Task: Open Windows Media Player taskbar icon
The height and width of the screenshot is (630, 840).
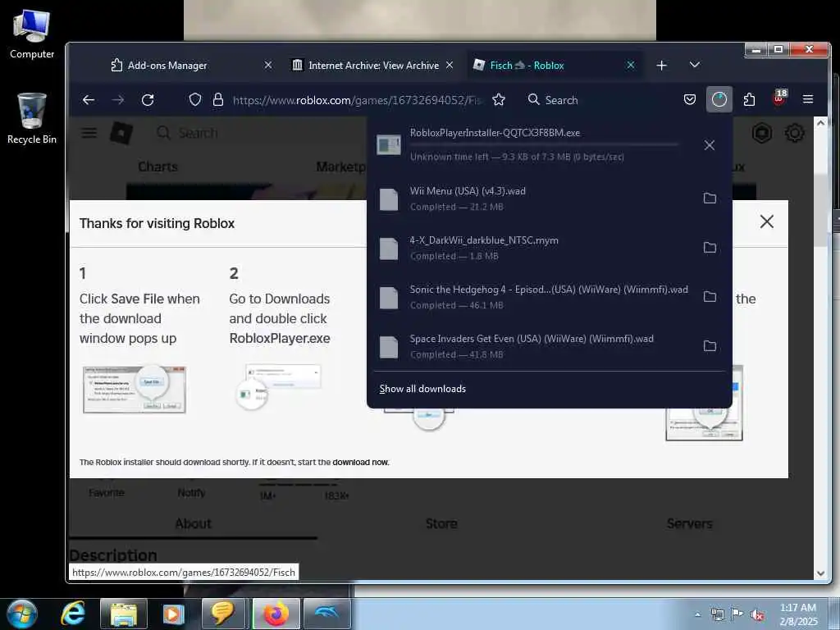Action: click(x=172, y=614)
